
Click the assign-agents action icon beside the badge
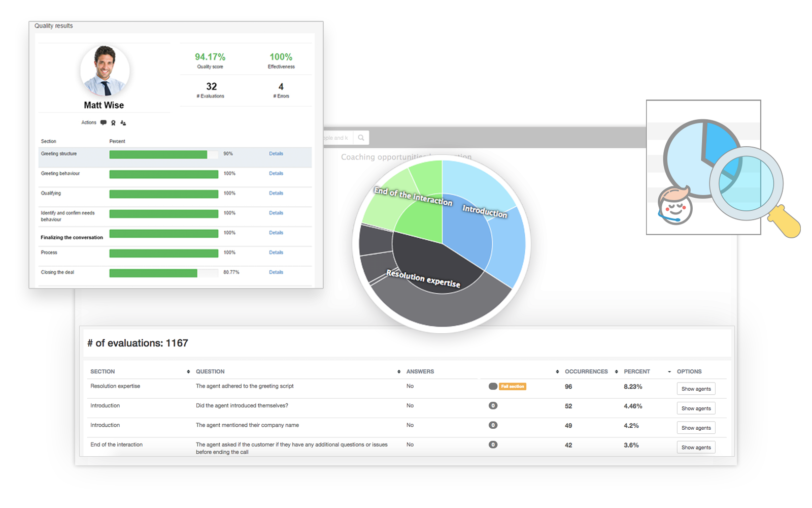pyautogui.click(x=124, y=122)
